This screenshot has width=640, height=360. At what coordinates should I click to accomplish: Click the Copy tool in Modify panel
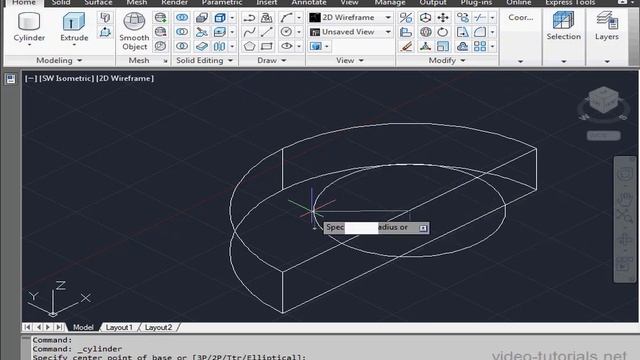click(x=462, y=18)
